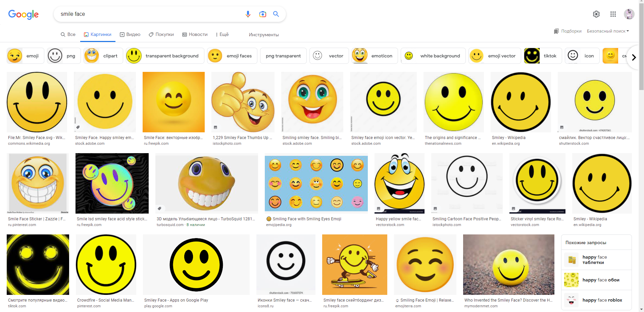Open related search 'happy face roblox'

(596, 300)
